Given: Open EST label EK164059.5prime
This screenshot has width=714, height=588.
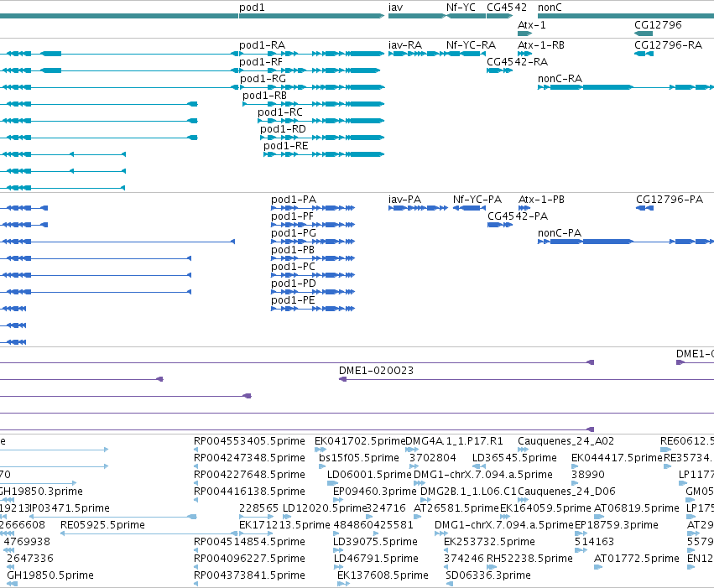Looking at the screenshot, I should pyautogui.click(x=545, y=508).
